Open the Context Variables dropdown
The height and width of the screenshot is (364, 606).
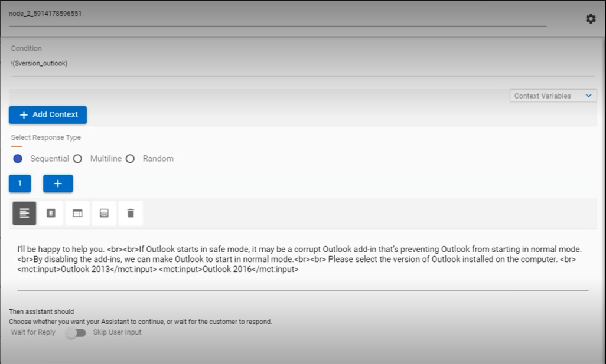[551, 96]
